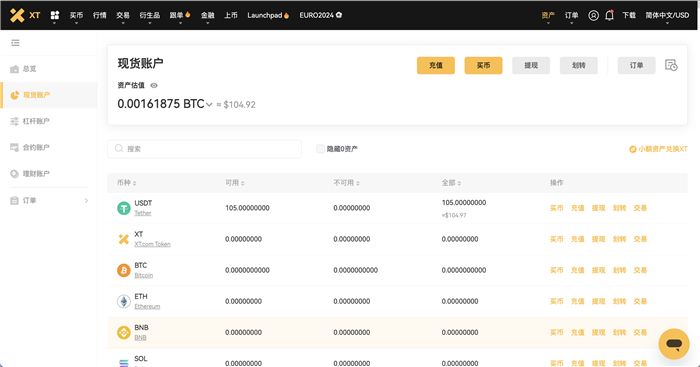Expand the 交易 menu in top navigation

[x=123, y=15]
